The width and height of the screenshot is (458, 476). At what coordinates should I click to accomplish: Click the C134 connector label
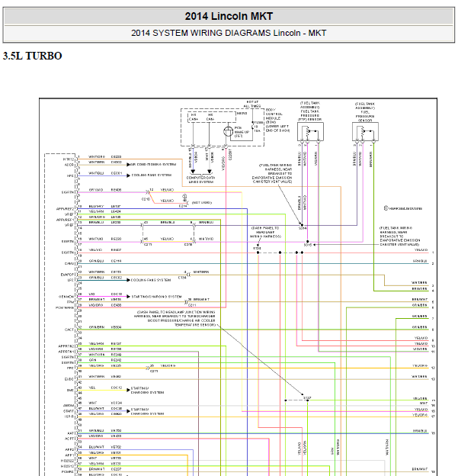182,278
